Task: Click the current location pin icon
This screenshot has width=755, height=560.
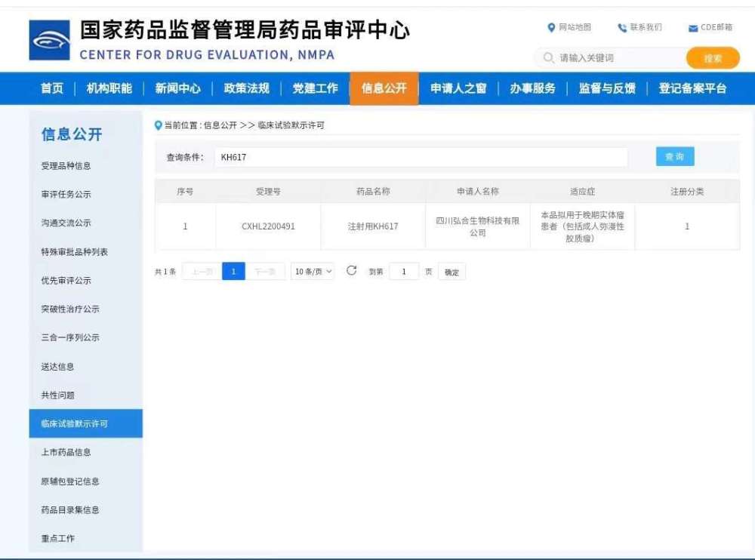Action: 158,126
